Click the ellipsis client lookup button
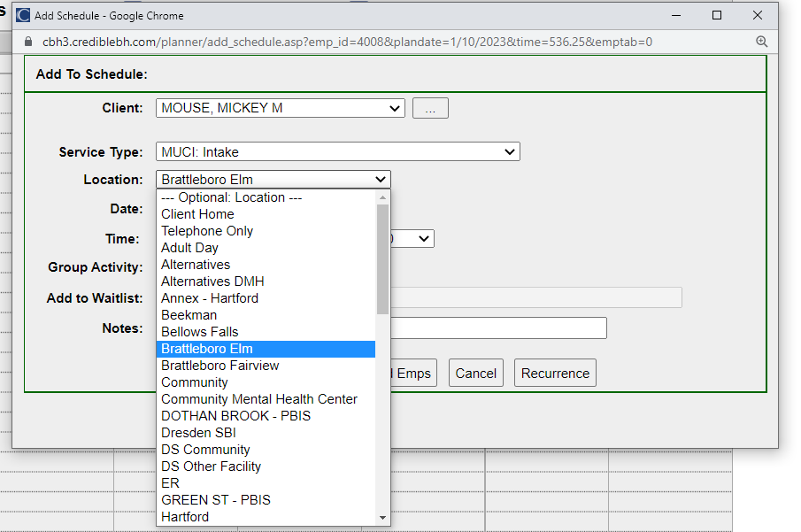The image size is (801, 532). [430, 108]
